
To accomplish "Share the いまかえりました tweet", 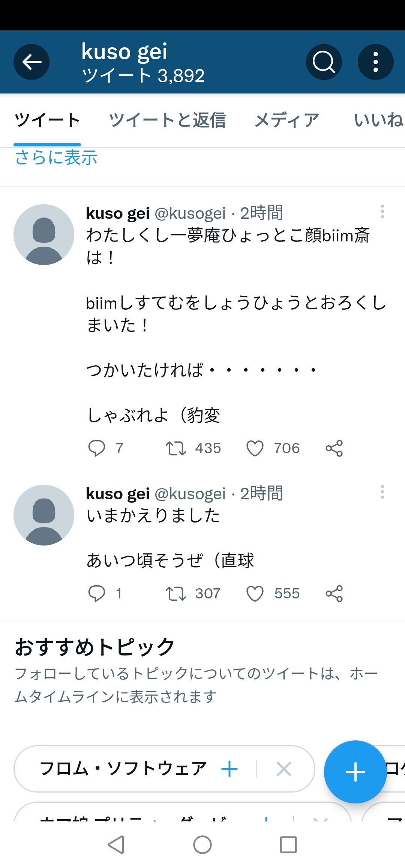I will tap(334, 594).
